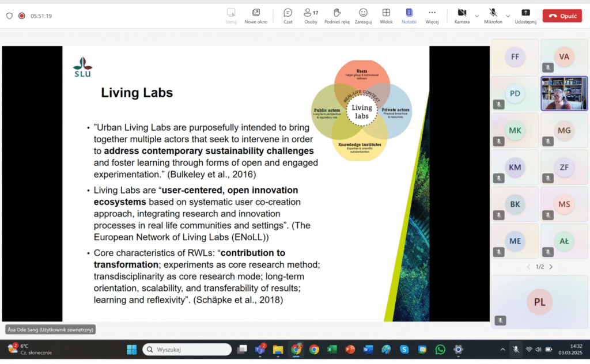Show hidden system tray icons
The width and height of the screenshot is (590, 364).
(502, 350)
